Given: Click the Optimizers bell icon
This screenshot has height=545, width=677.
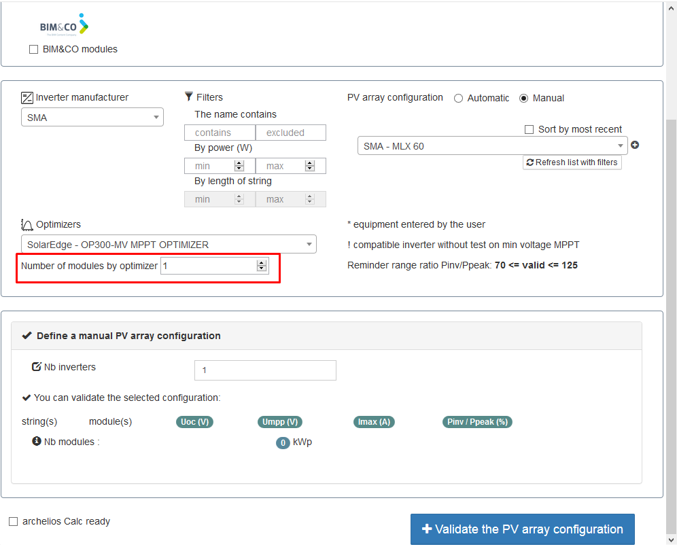Looking at the screenshot, I should coord(27,225).
